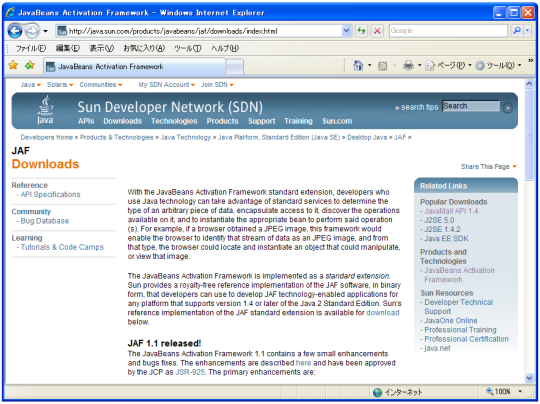This screenshot has width=540, height=404.
Task: Follow the JavaMail API 1.4 link
Action: (x=451, y=211)
